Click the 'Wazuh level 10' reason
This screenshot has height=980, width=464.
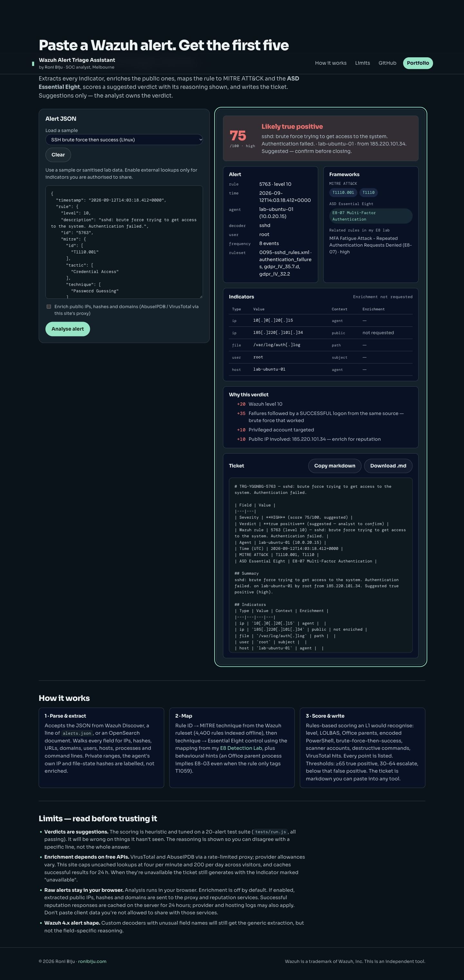(265, 404)
